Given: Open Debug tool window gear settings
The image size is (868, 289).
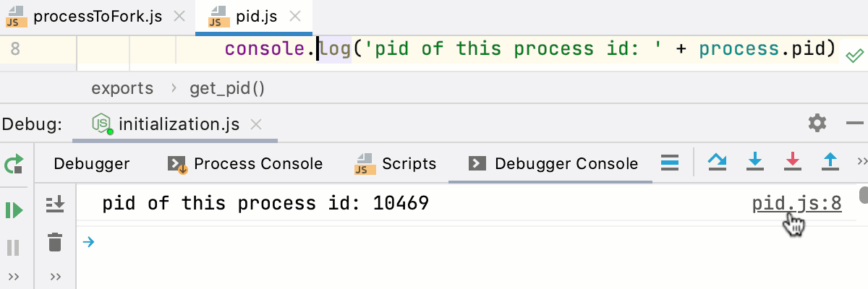Looking at the screenshot, I should click(x=817, y=123).
